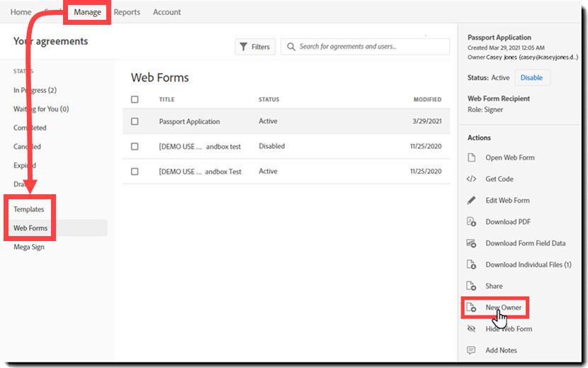Click the Open Web Form document icon
Image resolution: width=588 pixels, height=368 pixels.
coord(471,157)
